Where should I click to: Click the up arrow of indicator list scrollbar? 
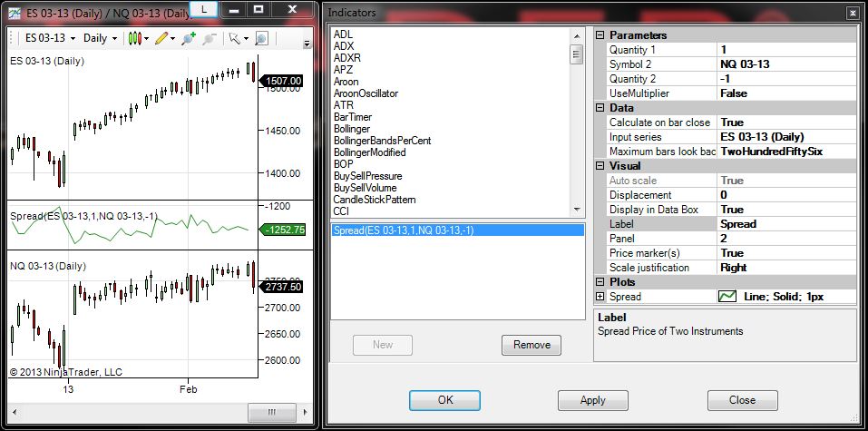pyautogui.click(x=577, y=35)
